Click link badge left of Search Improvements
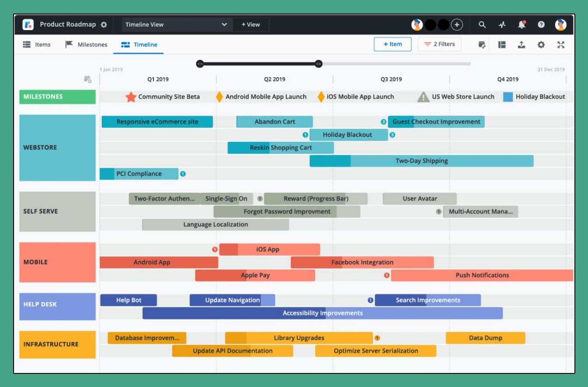588x387 pixels. tap(370, 300)
